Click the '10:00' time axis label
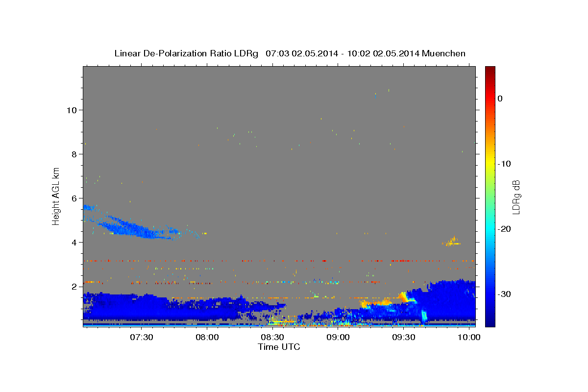Screen dimensions: 588x392 point(469,338)
